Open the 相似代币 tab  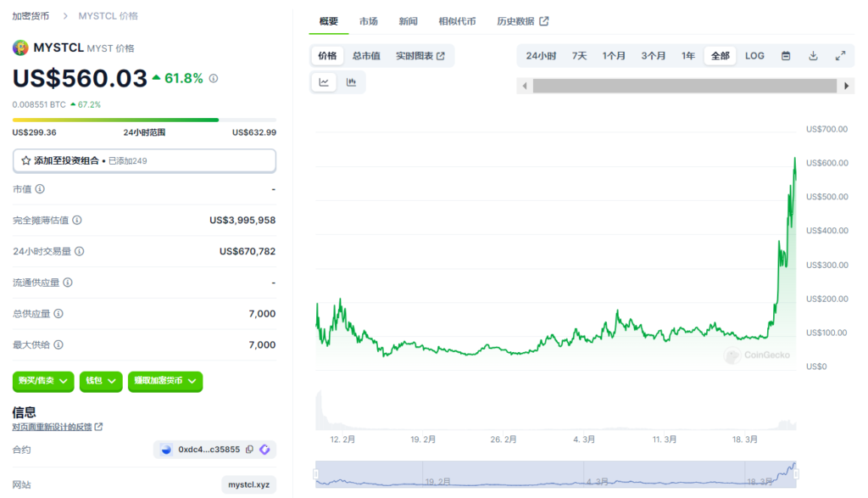click(x=457, y=21)
